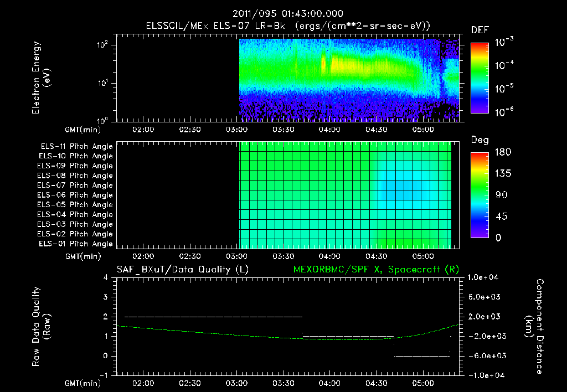
Task: Click the Deg pitch angle color bar
Action: 480,195
